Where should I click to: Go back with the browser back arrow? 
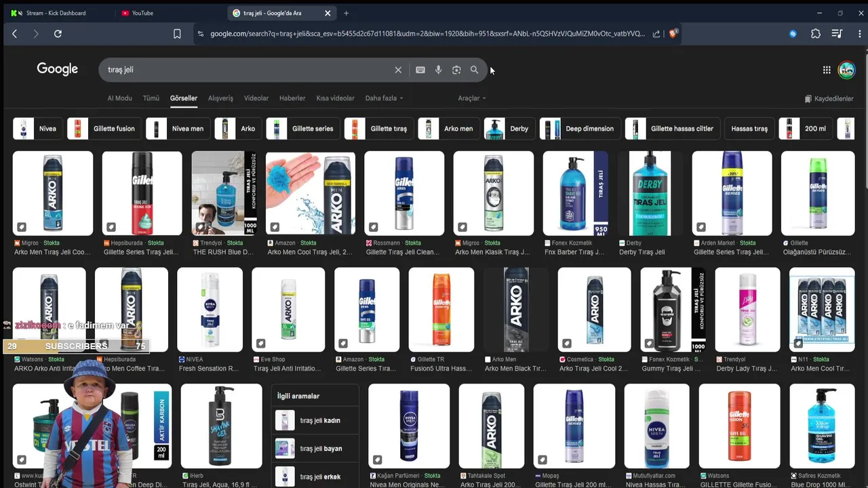point(14,34)
